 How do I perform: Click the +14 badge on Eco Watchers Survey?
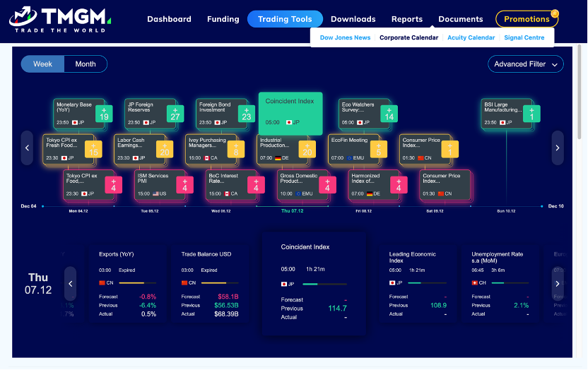coord(389,114)
